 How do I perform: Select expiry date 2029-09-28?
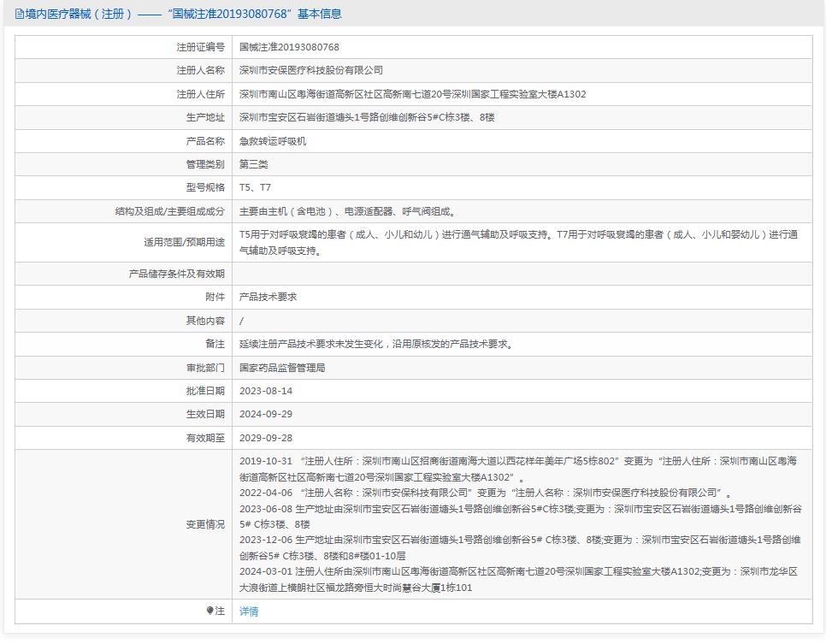pos(268,439)
